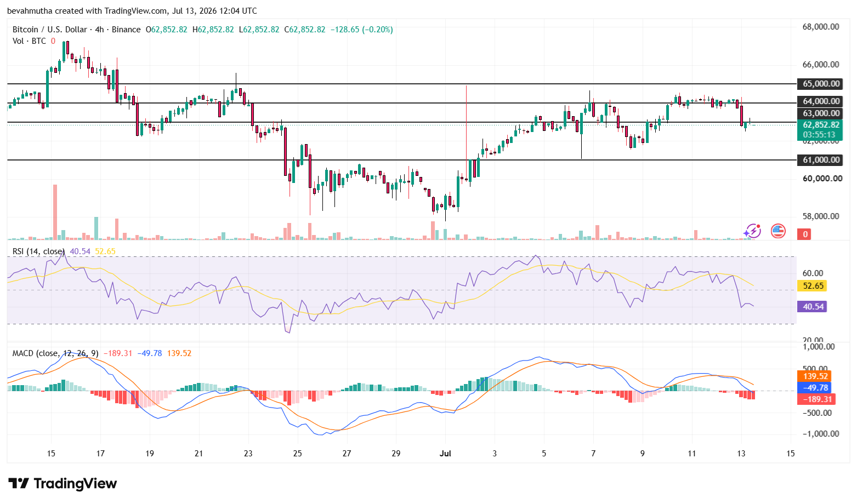This screenshot has height=504, width=857.
Task: Click the purple RSI value label 40.54 on axis
Action: 813,307
